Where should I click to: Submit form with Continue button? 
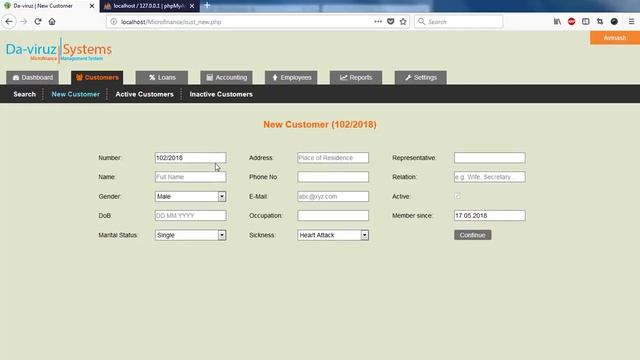coord(473,235)
